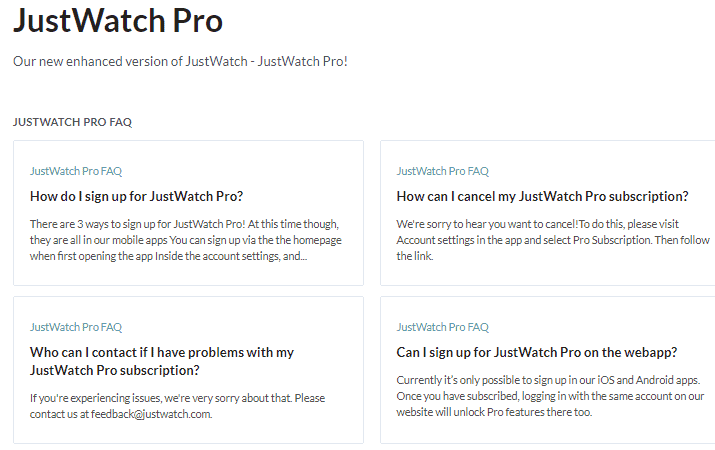Select the sign up FAQ card body

click(188, 213)
